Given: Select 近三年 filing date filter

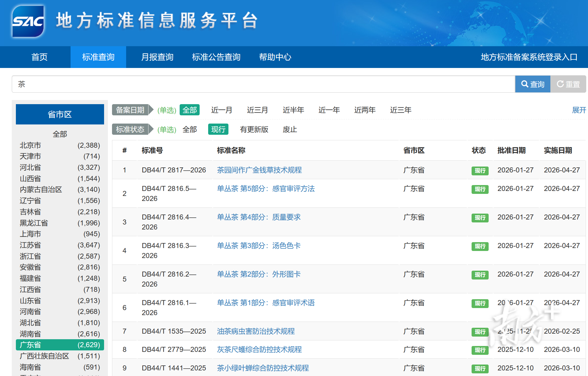Looking at the screenshot, I should click(400, 110).
